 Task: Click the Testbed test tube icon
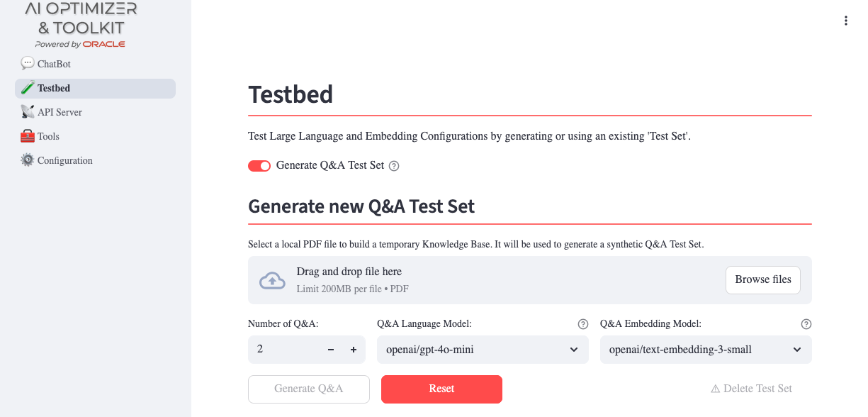[28, 88]
